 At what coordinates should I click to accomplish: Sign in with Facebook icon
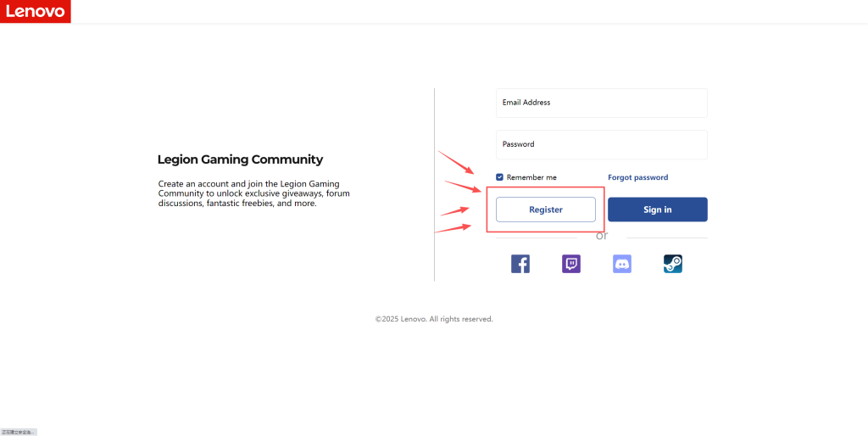tap(520, 264)
